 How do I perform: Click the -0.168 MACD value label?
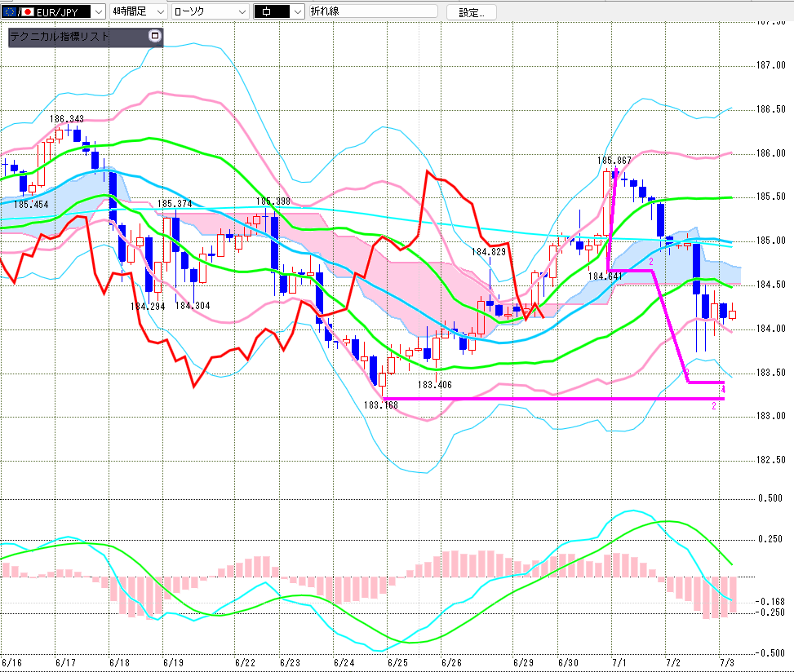[x=770, y=602]
